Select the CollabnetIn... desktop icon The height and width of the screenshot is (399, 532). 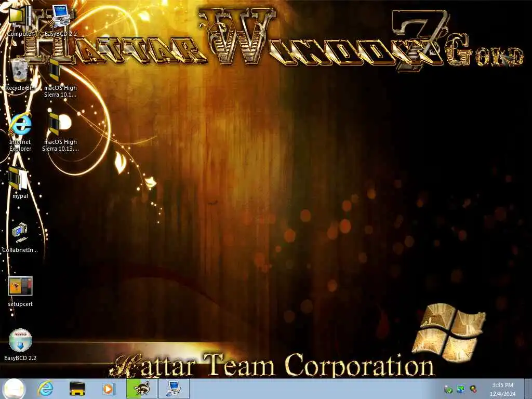(x=20, y=237)
